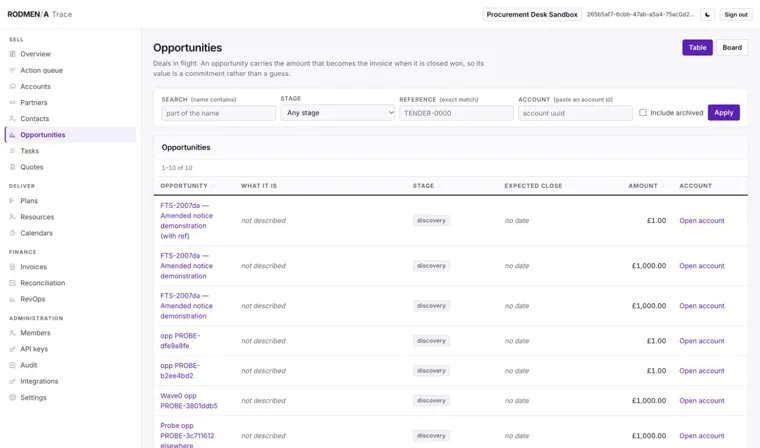Screen dimensions: 760x448
Task: Click the RODMEN/A Trace logo
Action: click(40, 15)
